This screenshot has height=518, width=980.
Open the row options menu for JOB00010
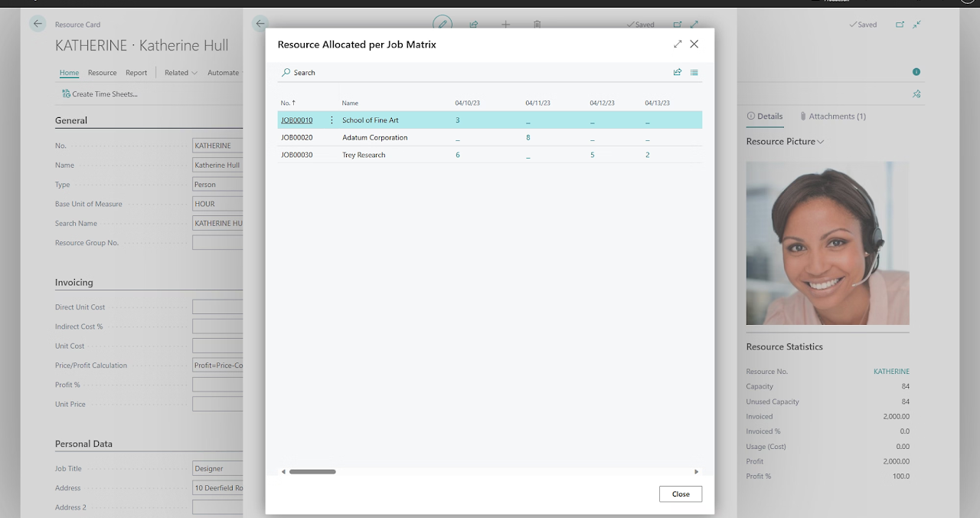pyautogui.click(x=332, y=120)
